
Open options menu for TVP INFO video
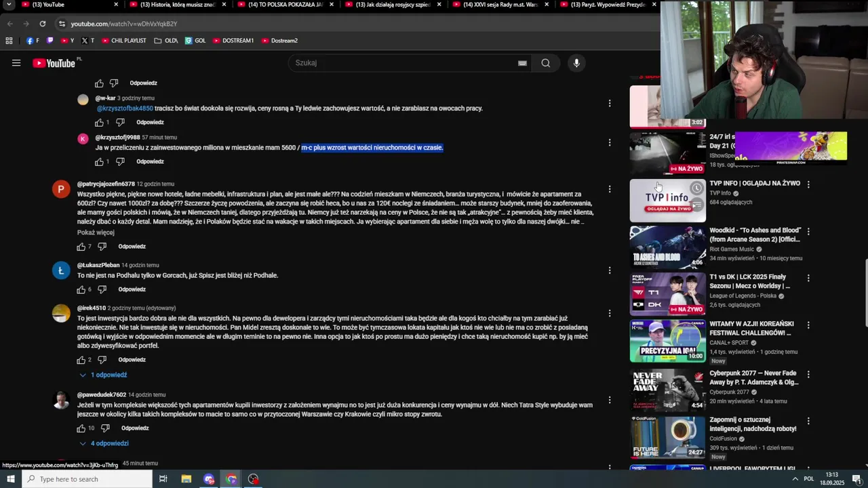pyautogui.click(x=808, y=184)
